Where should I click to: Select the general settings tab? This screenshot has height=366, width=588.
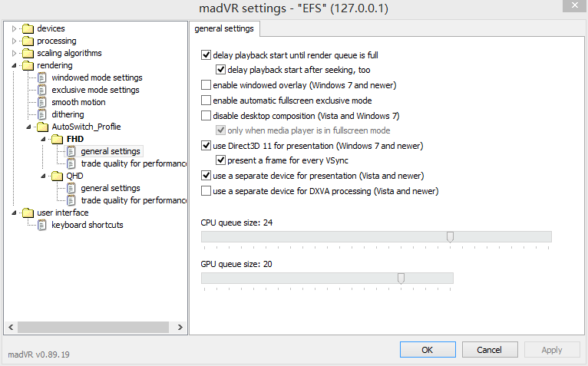click(226, 28)
